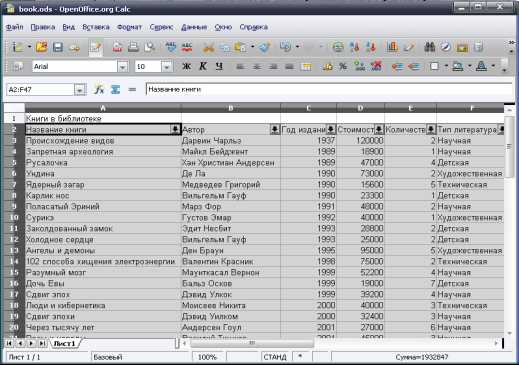Open the font color dropdown arrow
Screen dimensions: 519x365
pyautogui.click(x=493, y=66)
